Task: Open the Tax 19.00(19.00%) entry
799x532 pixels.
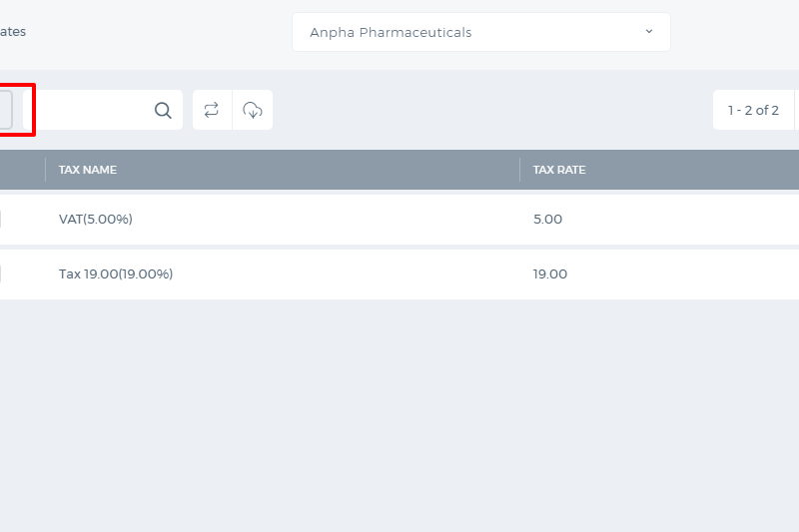Action: tap(116, 273)
